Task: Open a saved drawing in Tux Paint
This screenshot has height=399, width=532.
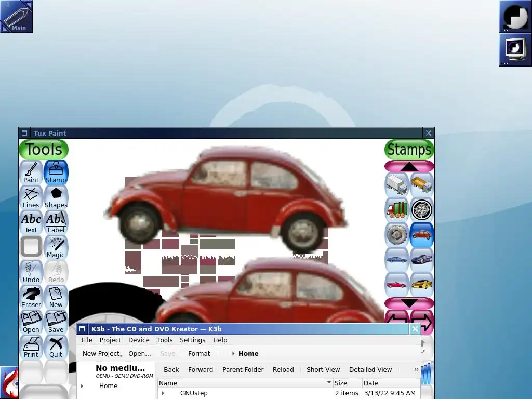Action: (31, 322)
